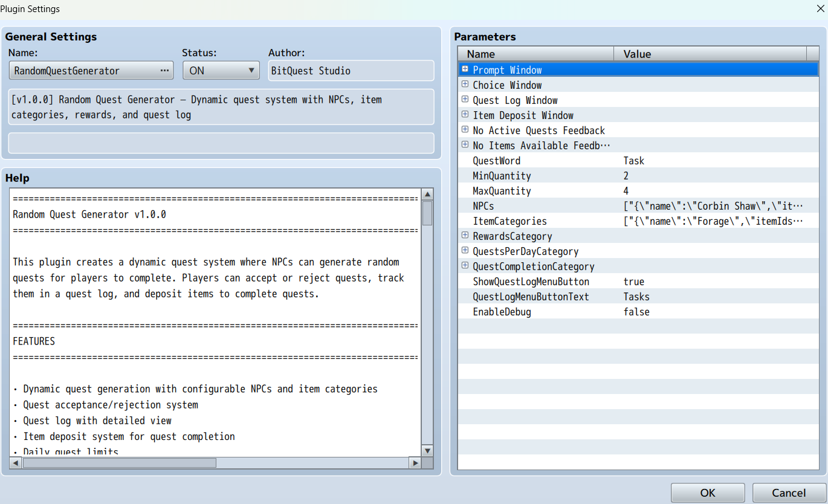Click the help title 'Random Quest Generator v1.0.0'
The height and width of the screenshot is (504, 828).
(89, 215)
